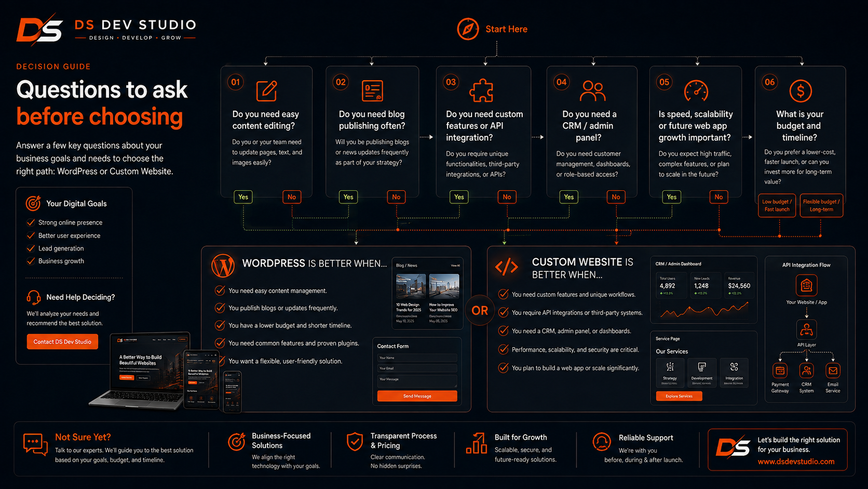Click the speedometer icon in question 05
Image resolution: width=868 pixels, height=489 pixels.
click(x=696, y=91)
